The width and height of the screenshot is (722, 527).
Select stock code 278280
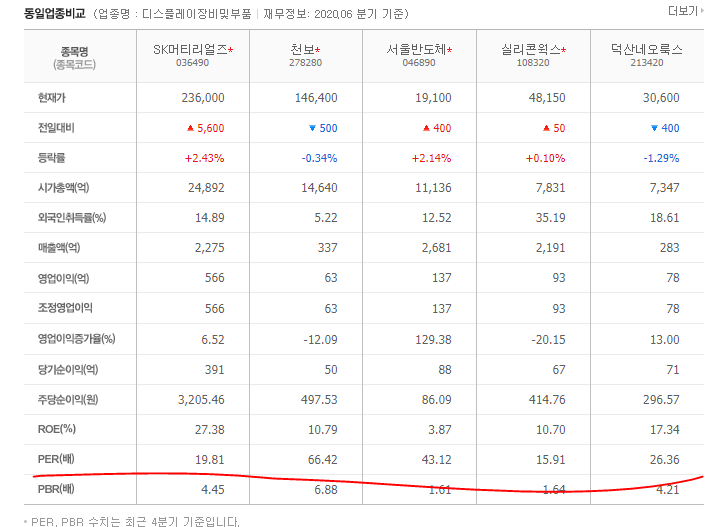[x=305, y=63]
